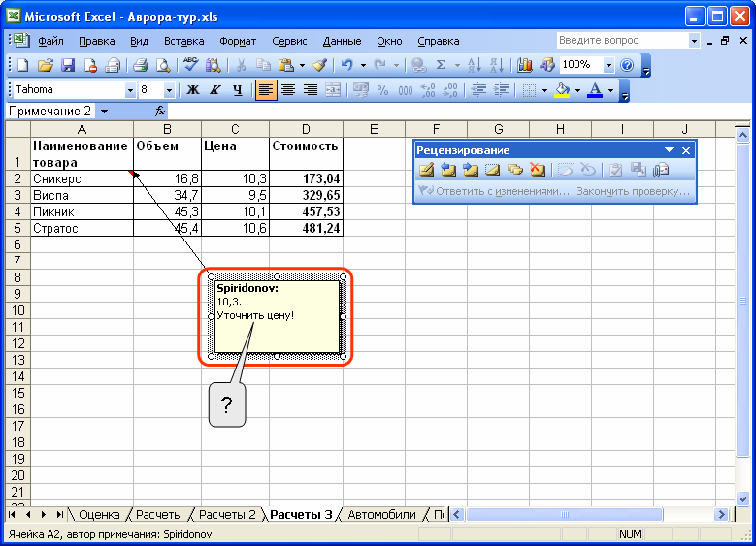
Task: Open the 100% zoom dropdown
Action: point(608,65)
